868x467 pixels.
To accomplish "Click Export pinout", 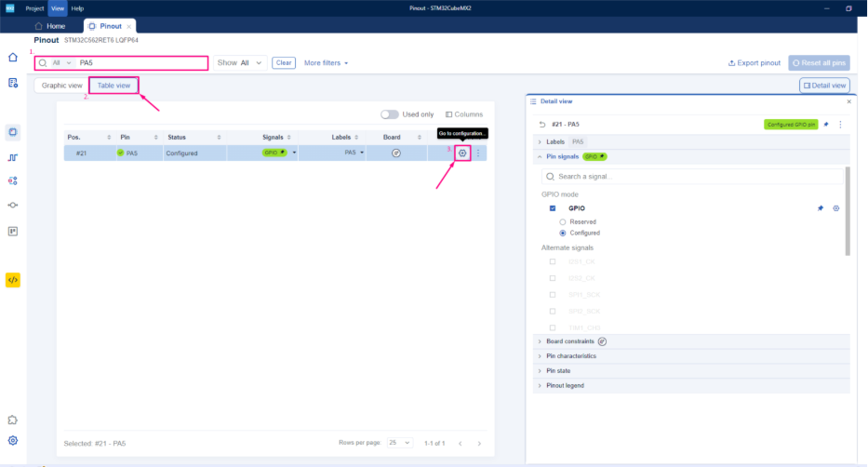I will (754, 63).
